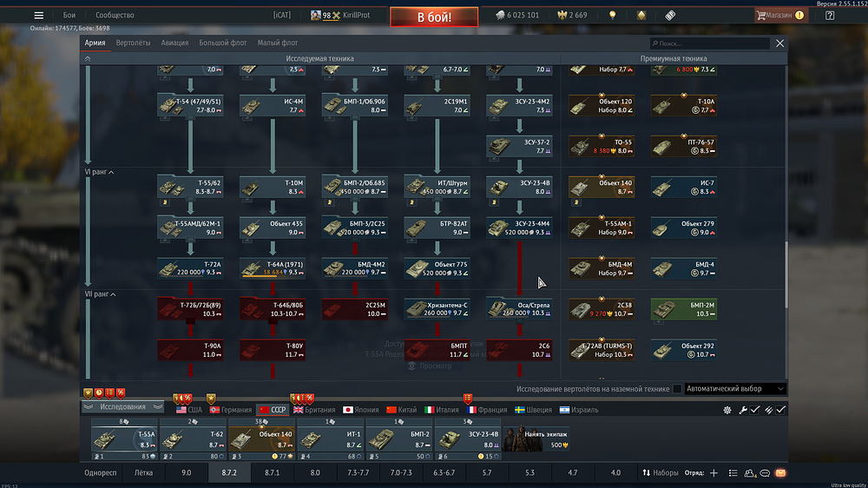Select the Германия nation tab
The image size is (868, 488).
[231, 410]
